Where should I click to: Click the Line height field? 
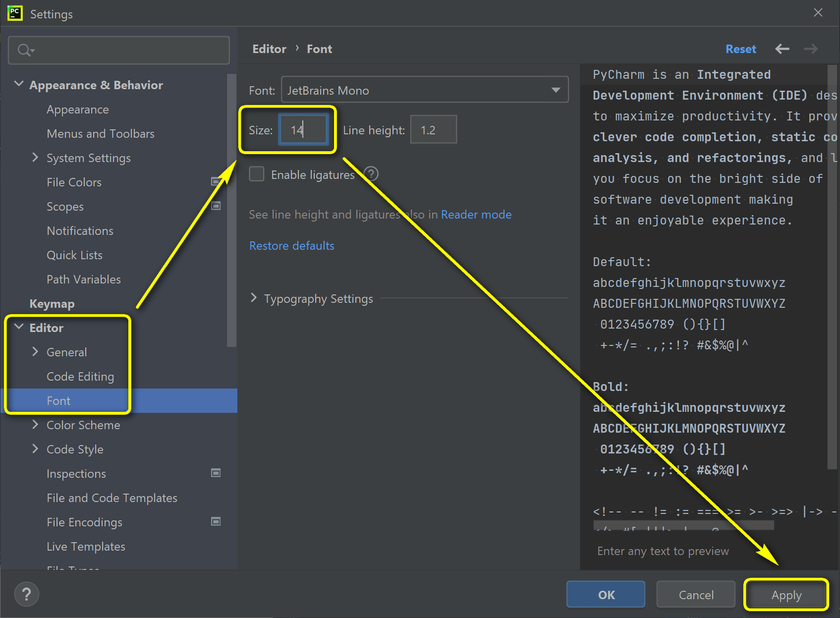click(434, 129)
